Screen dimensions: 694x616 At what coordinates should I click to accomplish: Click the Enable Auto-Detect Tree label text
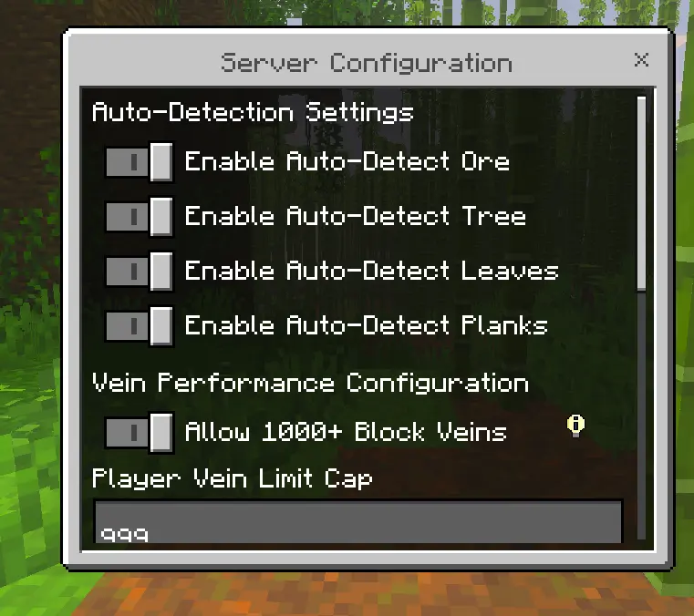click(356, 216)
